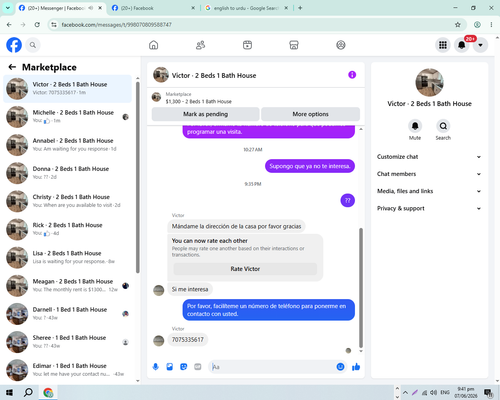500x400 pixels.
Task: Click the back arrow beside Marketplace
Action: point(12,67)
